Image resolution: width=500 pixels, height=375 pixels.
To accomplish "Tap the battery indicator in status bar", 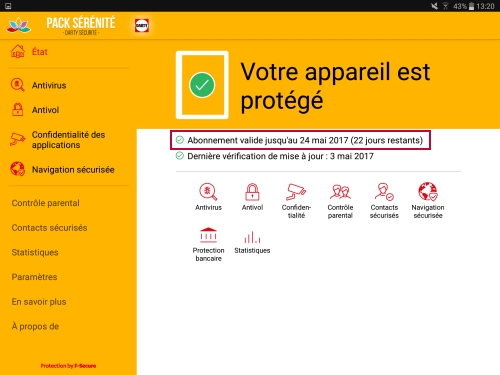I will point(471,6).
